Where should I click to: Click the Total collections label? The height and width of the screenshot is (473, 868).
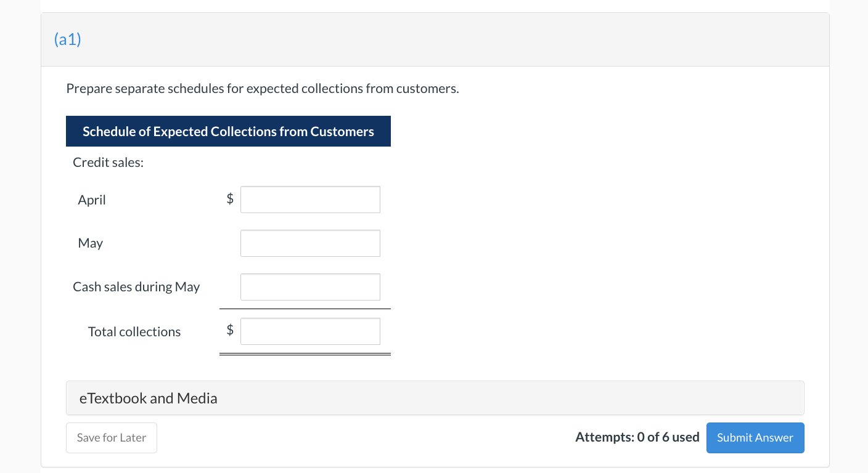point(134,331)
